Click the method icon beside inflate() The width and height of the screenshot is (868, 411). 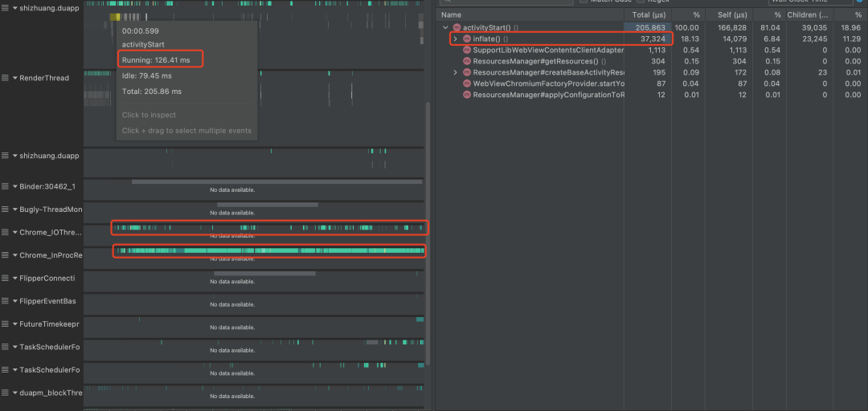point(467,39)
